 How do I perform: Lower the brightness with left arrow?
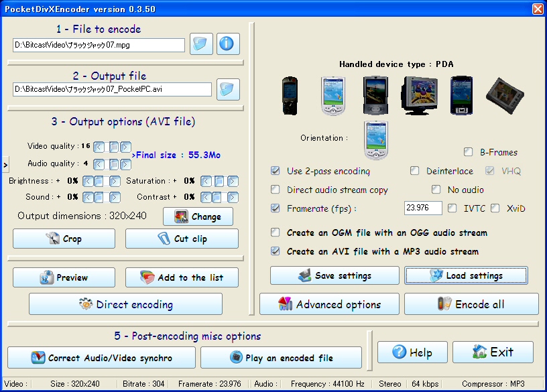88,181
